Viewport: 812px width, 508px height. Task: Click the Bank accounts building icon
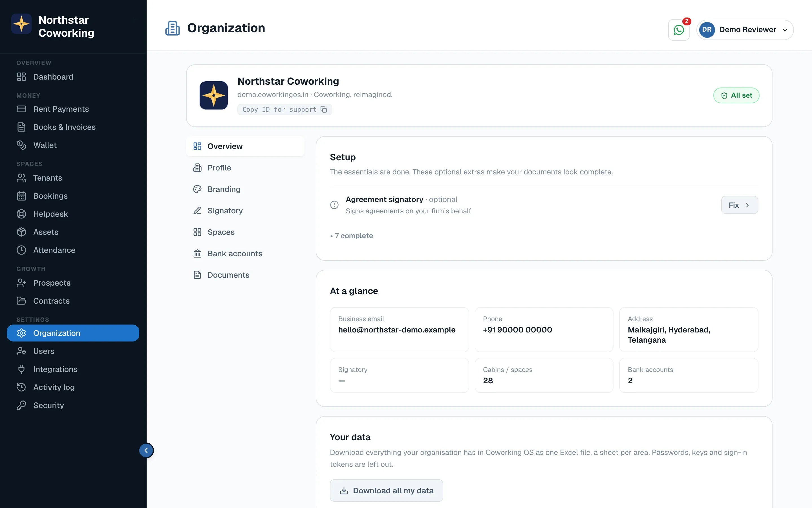[197, 254]
